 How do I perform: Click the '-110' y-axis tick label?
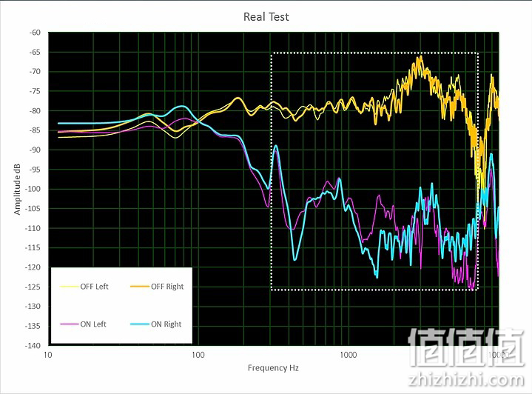[x=33, y=228]
